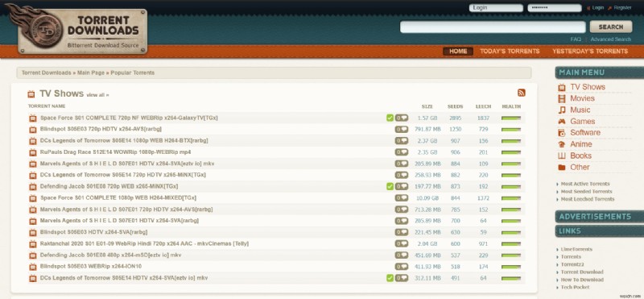Click the TV icon beside RuPauls Drag Race row
Image resolution: width=644 pixels, height=299 pixels.
pyautogui.click(x=32, y=152)
